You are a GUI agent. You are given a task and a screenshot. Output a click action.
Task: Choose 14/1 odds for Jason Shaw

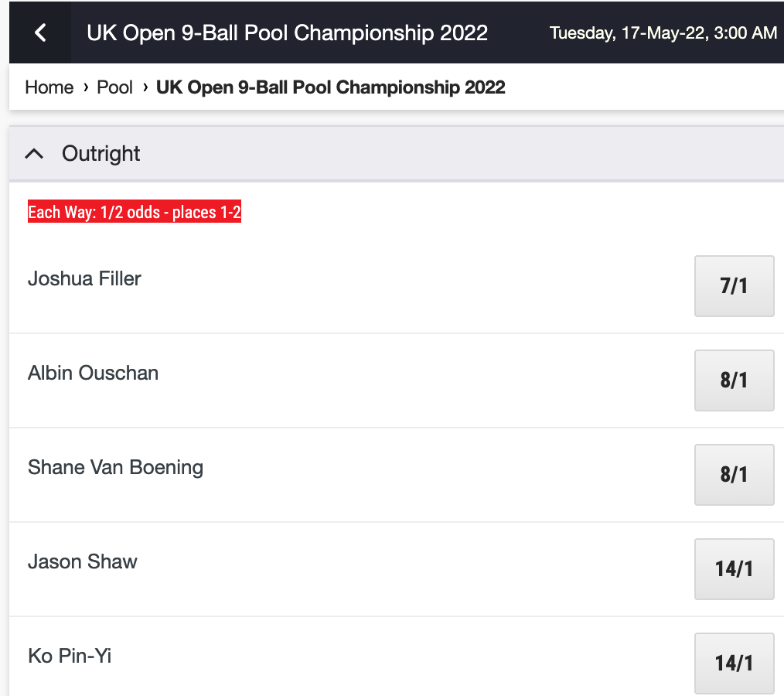(x=734, y=569)
